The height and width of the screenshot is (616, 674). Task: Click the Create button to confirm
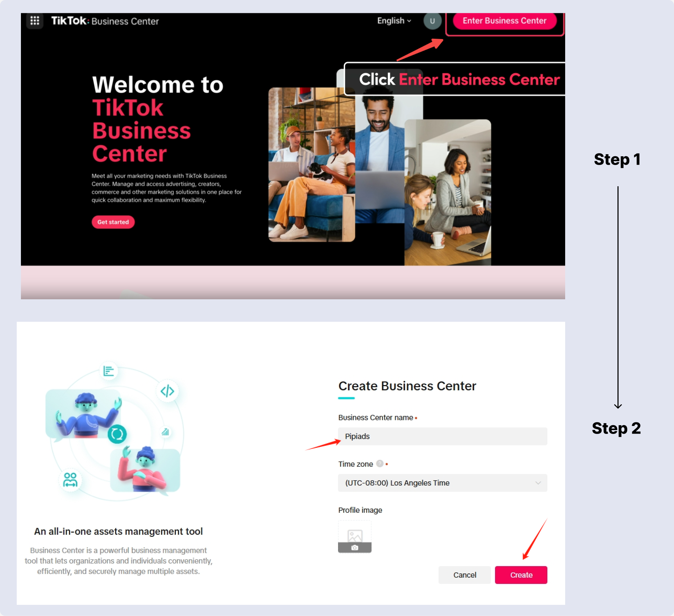[521, 575]
